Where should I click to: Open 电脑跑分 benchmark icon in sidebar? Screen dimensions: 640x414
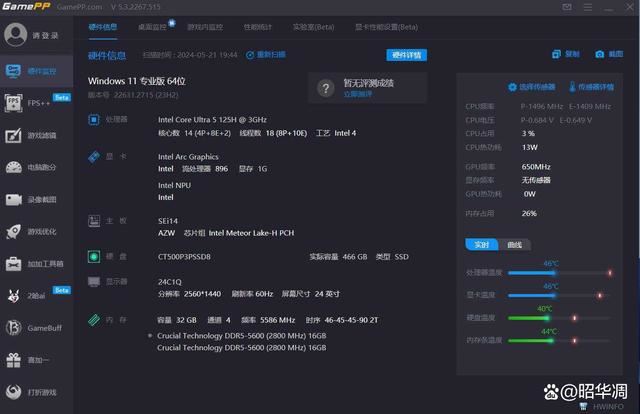click(x=16, y=167)
